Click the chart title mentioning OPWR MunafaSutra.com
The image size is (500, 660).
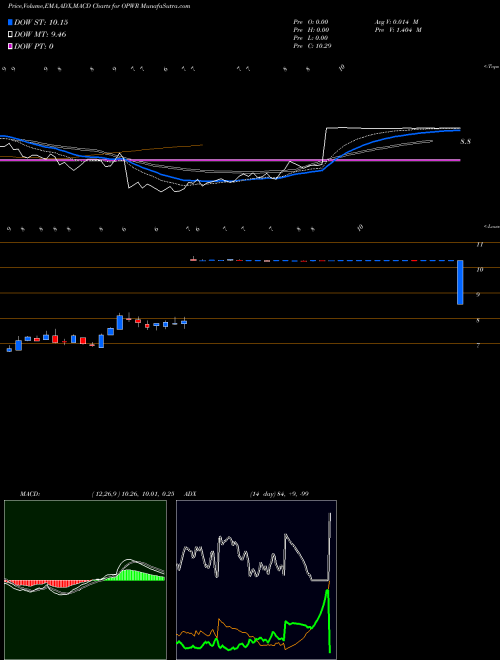pos(99,6)
